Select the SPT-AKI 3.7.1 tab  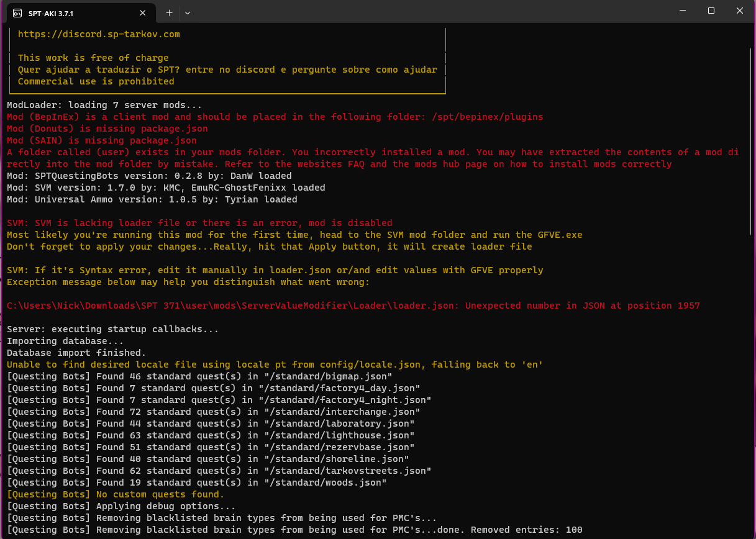(x=80, y=12)
